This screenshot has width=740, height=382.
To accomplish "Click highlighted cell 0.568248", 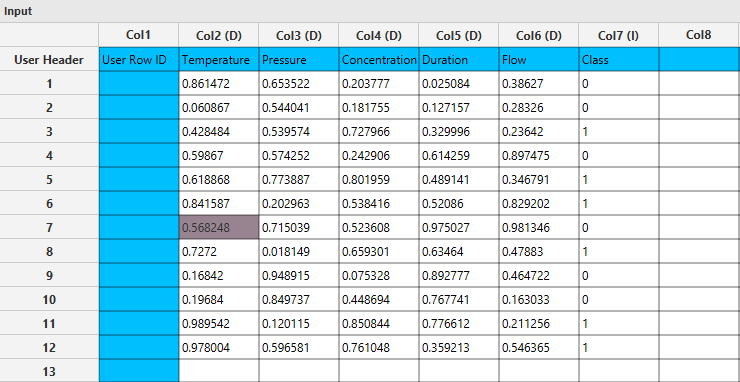I will [x=219, y=228].
